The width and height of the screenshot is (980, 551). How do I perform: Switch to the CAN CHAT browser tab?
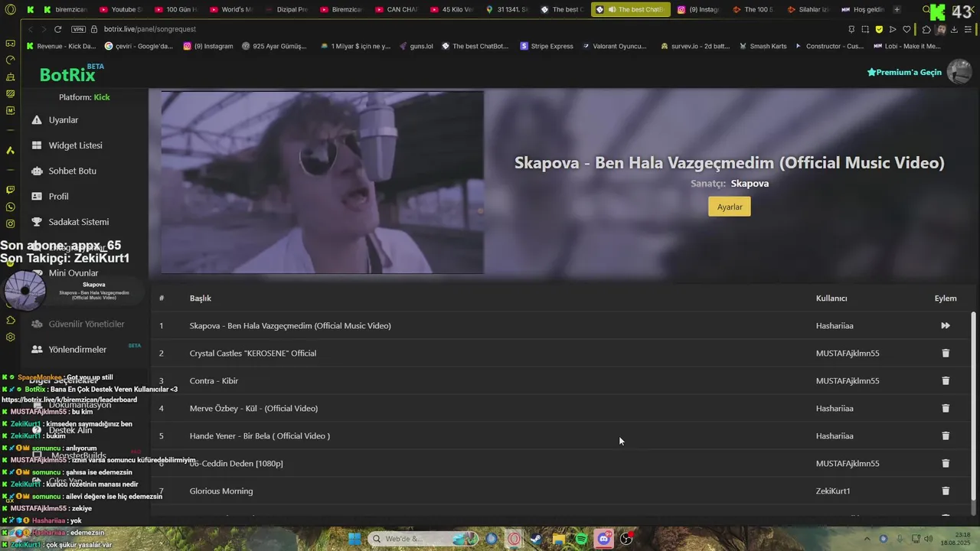pyautogui.click(x=396, y=9)
